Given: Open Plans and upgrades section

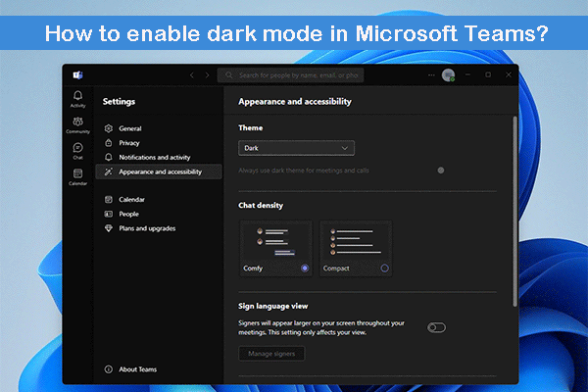Looking at the screenshot, I should [x=159, y=228].
